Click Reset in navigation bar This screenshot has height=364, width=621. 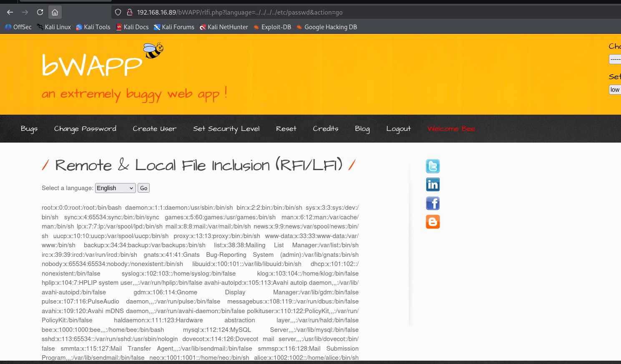(286, 128)
